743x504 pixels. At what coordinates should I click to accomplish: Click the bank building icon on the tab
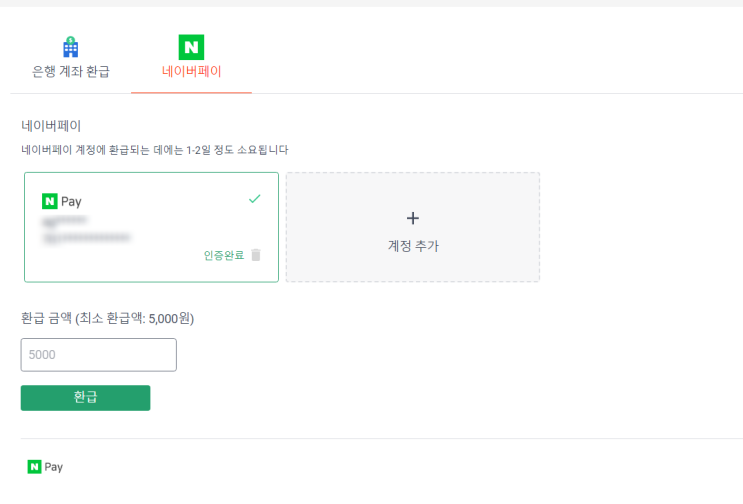click(x=70, y=46)
